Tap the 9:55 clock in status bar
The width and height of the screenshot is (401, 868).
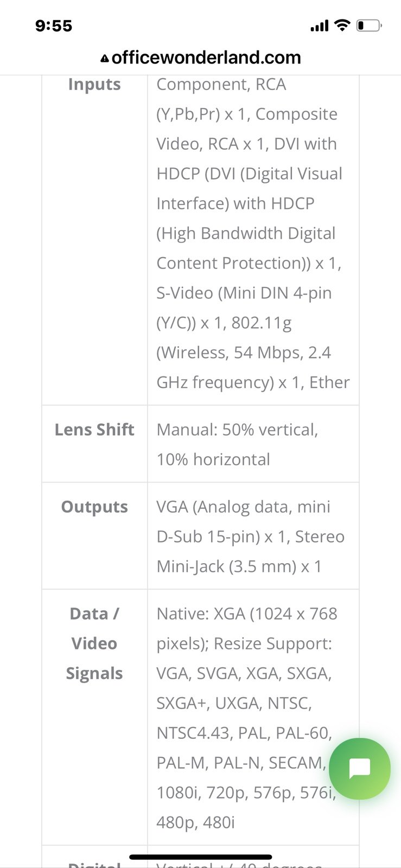tap(54, 25)
